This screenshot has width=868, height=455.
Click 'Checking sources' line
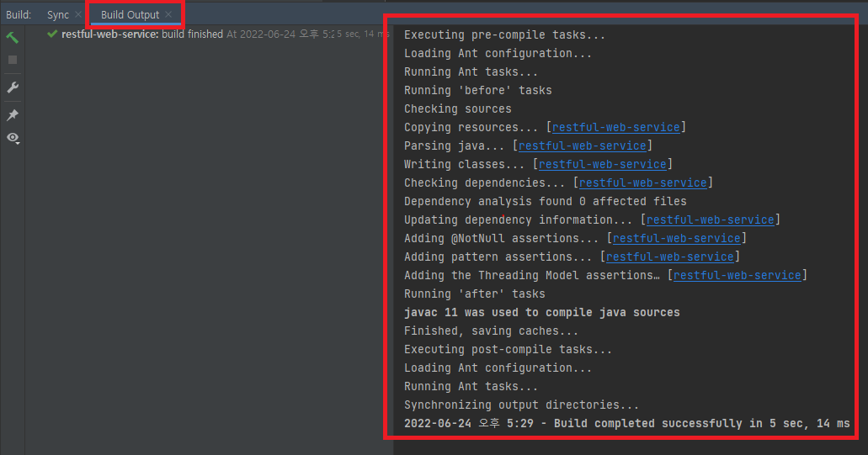458,108
